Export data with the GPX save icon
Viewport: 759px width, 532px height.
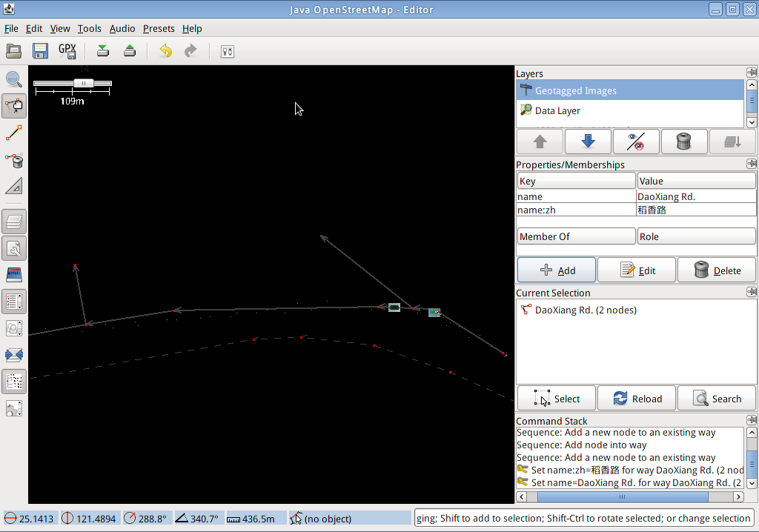(x=67, y=51)
